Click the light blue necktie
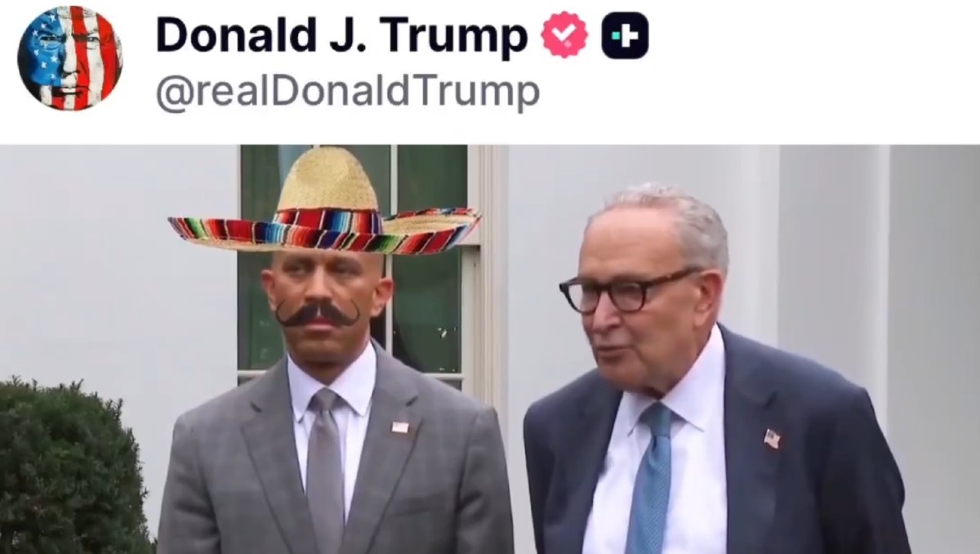This screenshot has width=980, height=554. (651, 478)
